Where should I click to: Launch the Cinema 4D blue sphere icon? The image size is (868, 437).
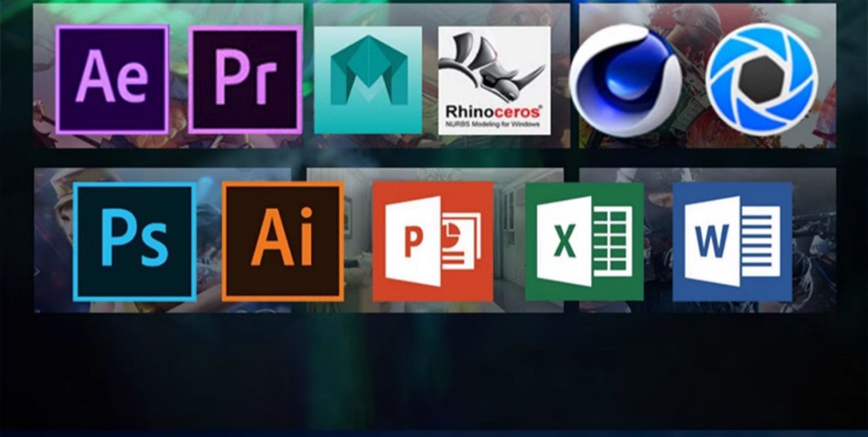tap(626, 80)
